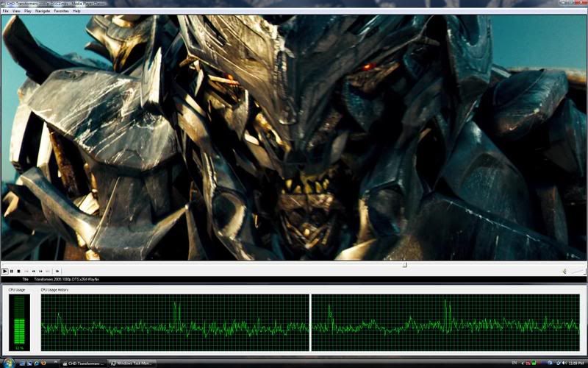Click the Windows Start orb

pyautogui.click(x=6, y=363)
